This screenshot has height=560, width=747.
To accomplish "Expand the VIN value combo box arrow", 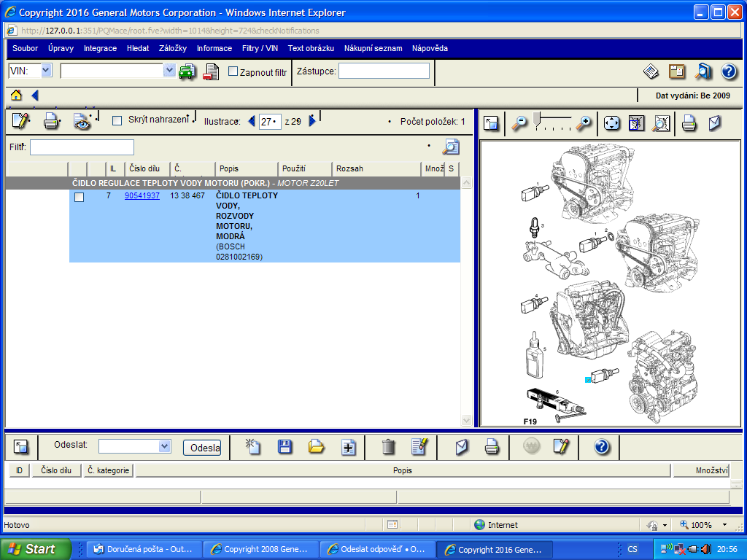I will (x=169, y=70).
